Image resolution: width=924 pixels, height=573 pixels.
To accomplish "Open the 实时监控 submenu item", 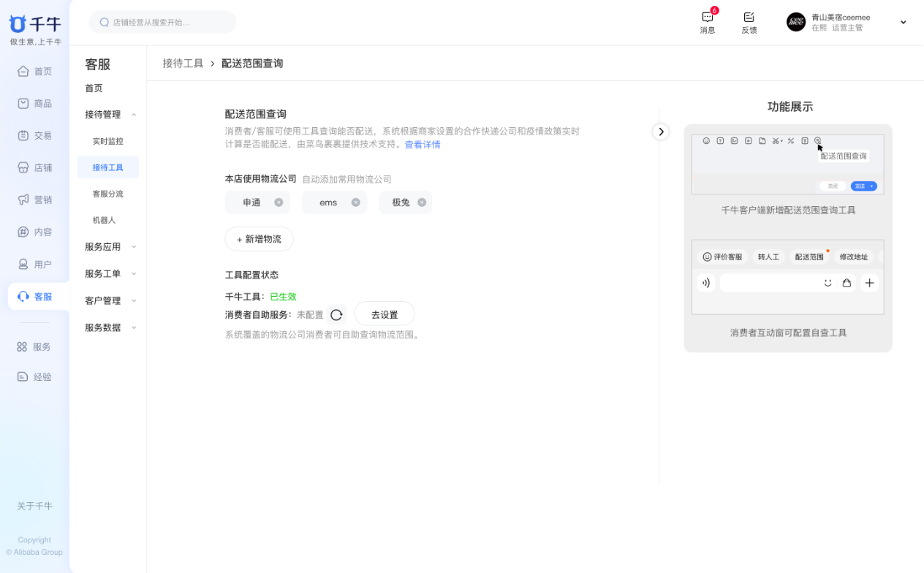I will 107,141.
